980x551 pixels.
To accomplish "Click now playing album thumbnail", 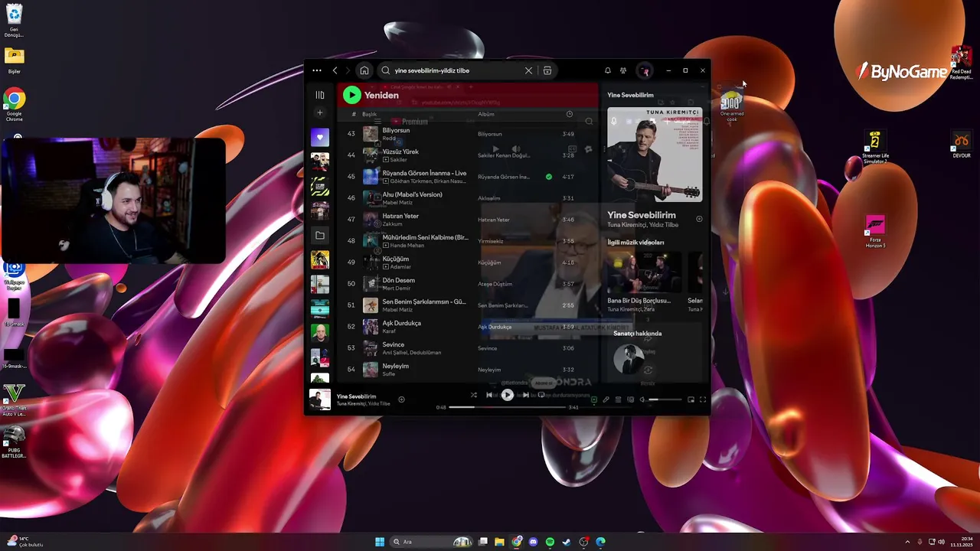I will [320, 399].
